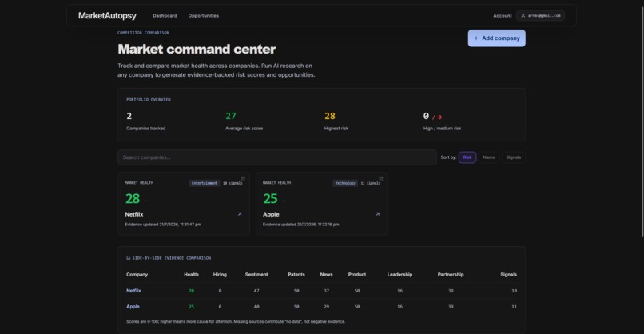Open the Account menu
This screenshot has height=334, width=644.
503,16
